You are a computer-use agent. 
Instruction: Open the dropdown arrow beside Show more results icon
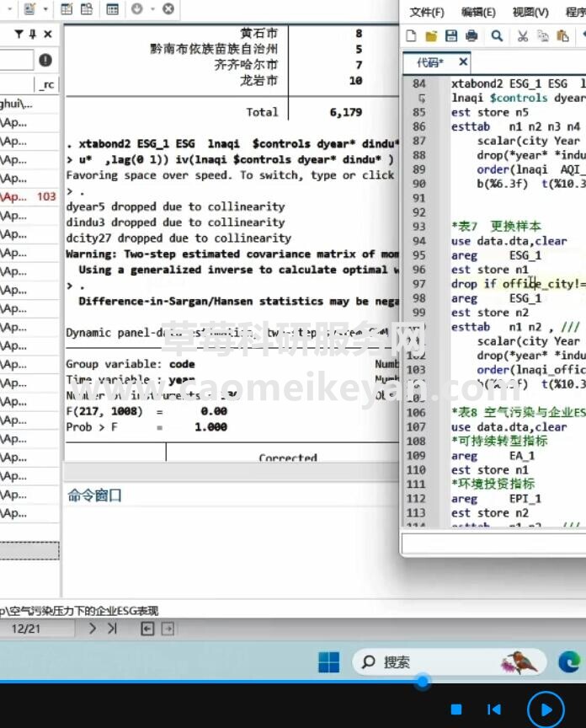(152, 8)
